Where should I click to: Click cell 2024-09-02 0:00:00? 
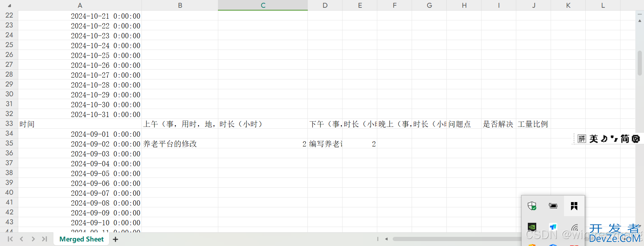(80, 143)
